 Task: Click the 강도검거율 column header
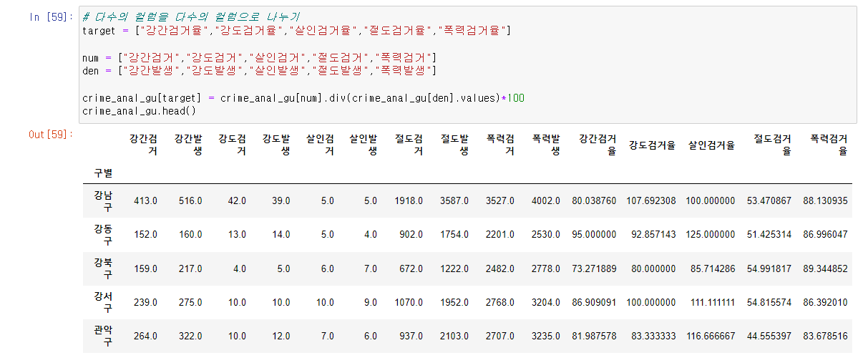pyautogui.click(x=652, y=145)
